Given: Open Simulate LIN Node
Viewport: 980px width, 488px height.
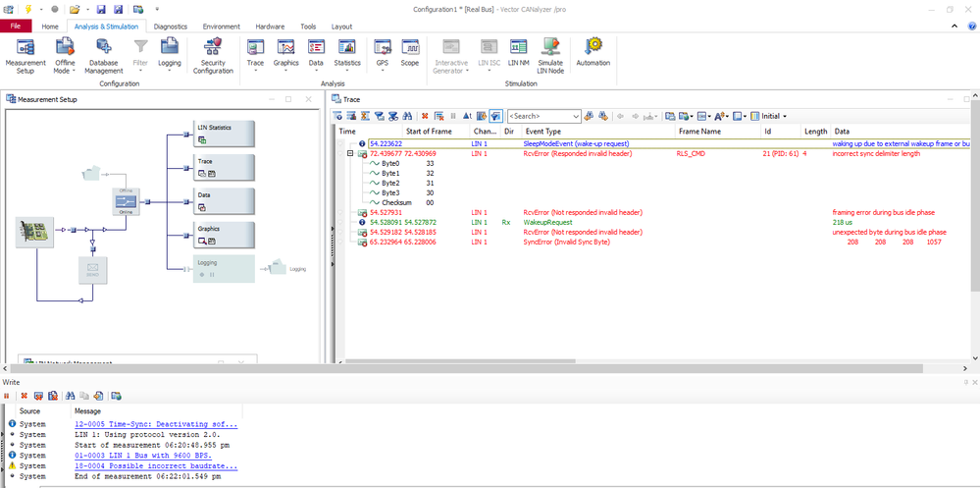Looking at the screenshot, I should pos(550,56).
